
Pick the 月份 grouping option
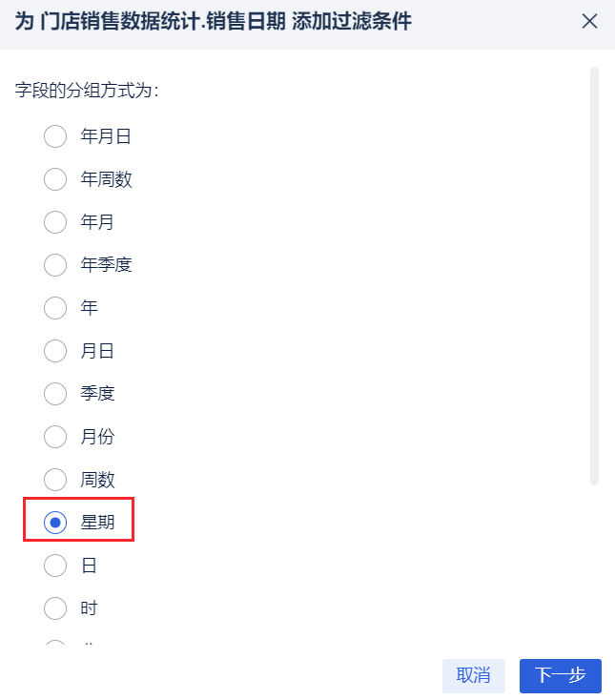click(55, 437)
